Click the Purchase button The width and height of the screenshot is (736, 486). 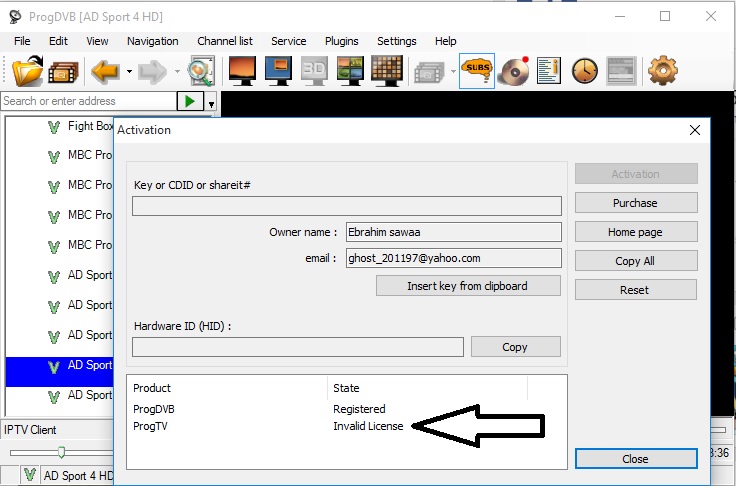tap(635, 203)
